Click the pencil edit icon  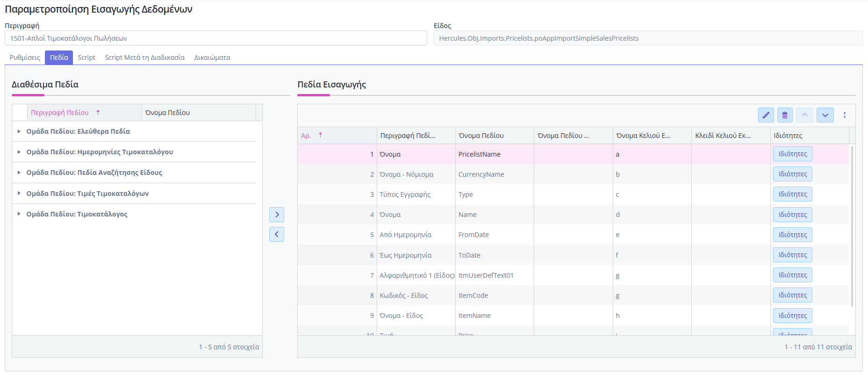766,115
